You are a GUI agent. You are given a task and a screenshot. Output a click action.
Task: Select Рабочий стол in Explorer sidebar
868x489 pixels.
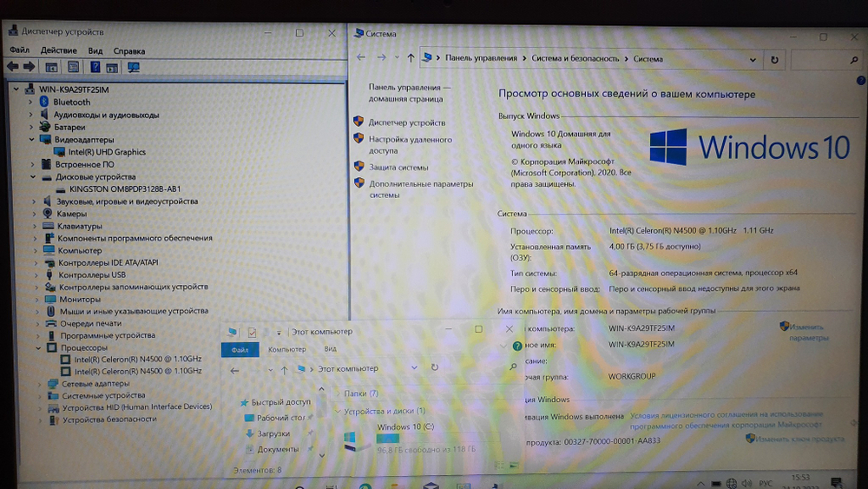tap(280, 418)
